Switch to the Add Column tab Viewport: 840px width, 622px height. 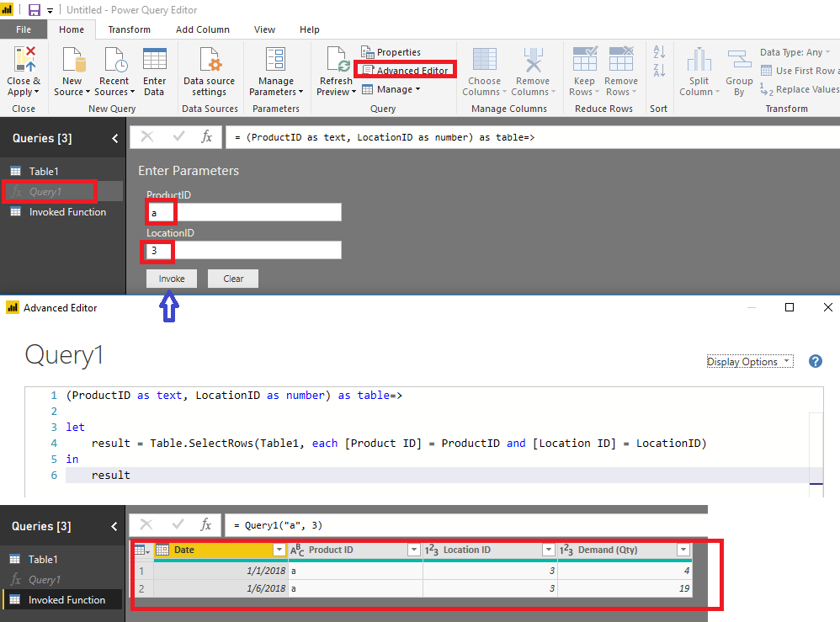[x=203, y=29]
